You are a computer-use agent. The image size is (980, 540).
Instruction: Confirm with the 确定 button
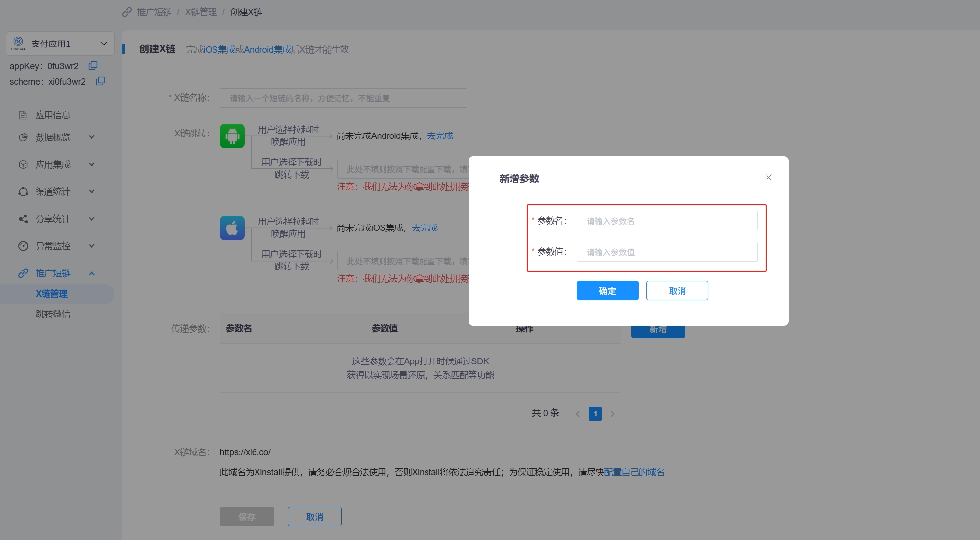click(x=607, y=291)
